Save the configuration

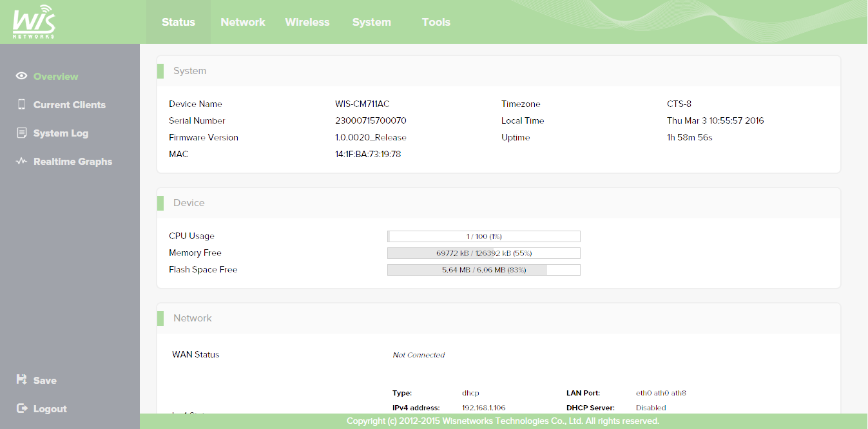[45, 380]
